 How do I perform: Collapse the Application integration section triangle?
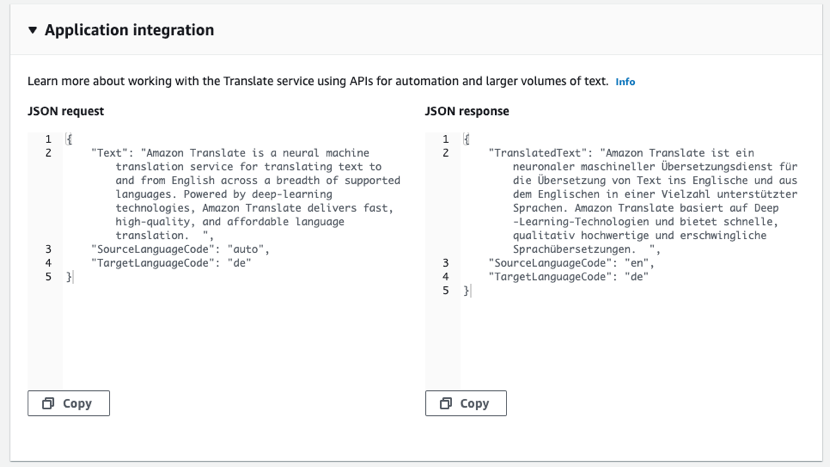pyautogui.click(x=33, y=30)
